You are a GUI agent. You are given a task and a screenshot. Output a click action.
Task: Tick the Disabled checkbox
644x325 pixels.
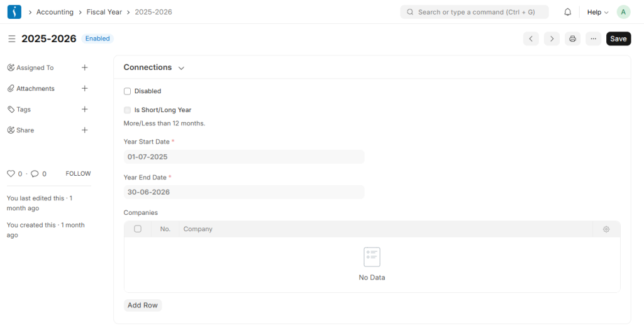pyautogui.click(x=127, y=91)
